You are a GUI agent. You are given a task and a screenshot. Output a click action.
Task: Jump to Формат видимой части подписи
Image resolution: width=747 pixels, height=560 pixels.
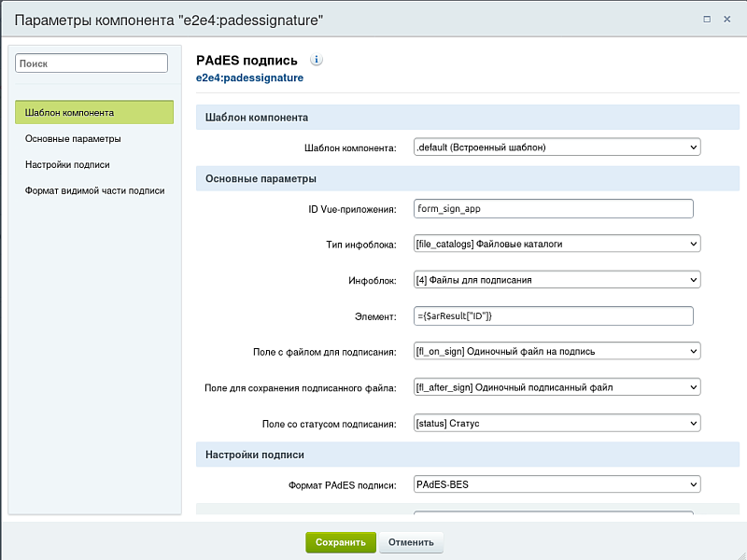[x=94, y=190]
